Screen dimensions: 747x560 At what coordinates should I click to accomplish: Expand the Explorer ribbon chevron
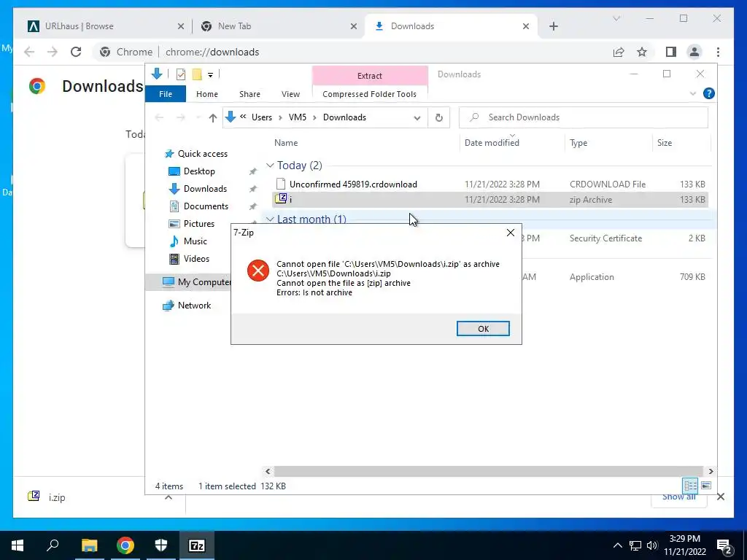click(693, 94)
